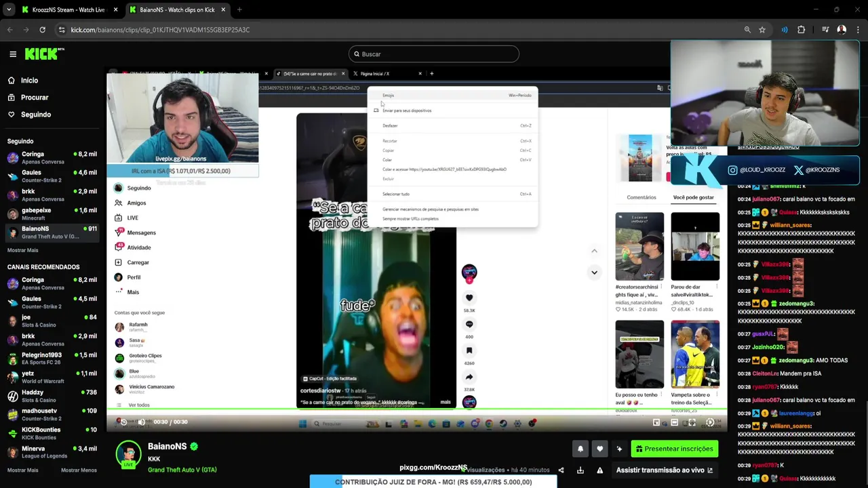Click the kick.com address bar URL
Viewport: 868px width, 488px height.
click(x=160, y=30)
